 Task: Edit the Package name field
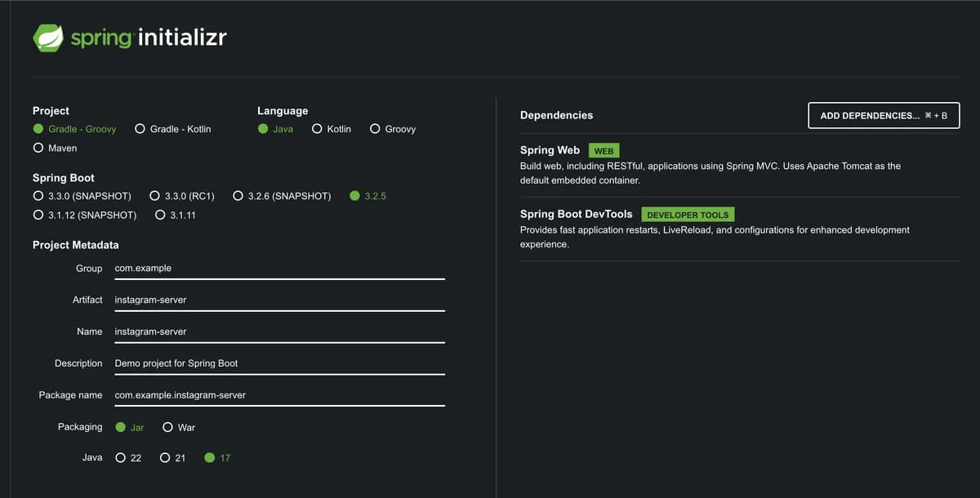tap(279, 395)
